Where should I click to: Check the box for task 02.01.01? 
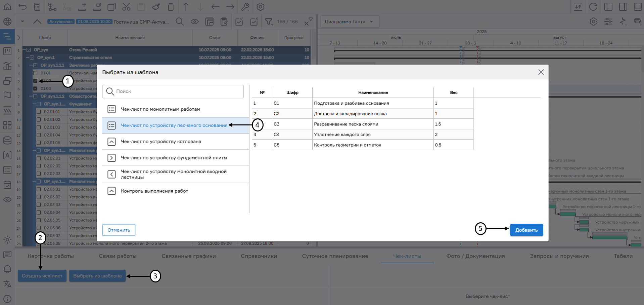tap(39, 112)
